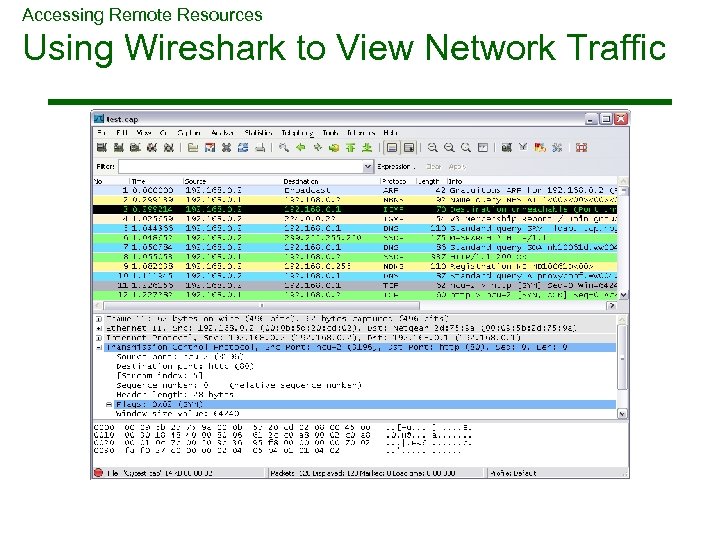Select packet 7 DNS SOA query row
Image resolution: width=720 pixels, height=540 pixels.
[355, 247]
